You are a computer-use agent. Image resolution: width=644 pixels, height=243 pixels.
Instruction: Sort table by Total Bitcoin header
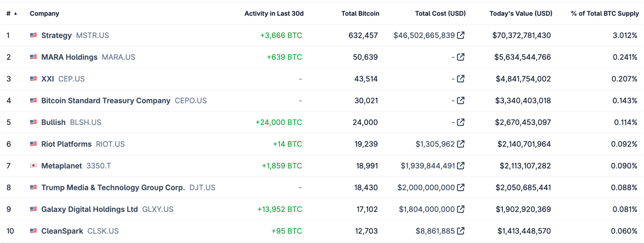tap(360, 13)
